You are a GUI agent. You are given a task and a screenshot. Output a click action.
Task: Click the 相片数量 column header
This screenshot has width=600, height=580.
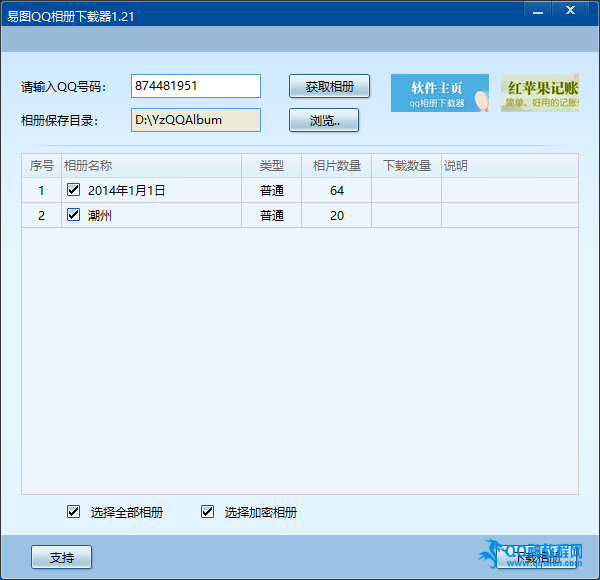pos(336,166)
